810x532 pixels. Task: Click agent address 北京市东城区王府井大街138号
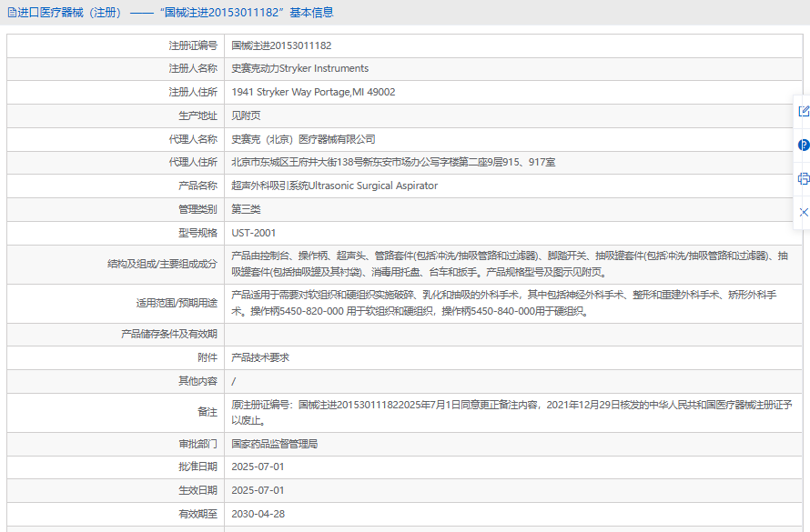tap(297, 162)
